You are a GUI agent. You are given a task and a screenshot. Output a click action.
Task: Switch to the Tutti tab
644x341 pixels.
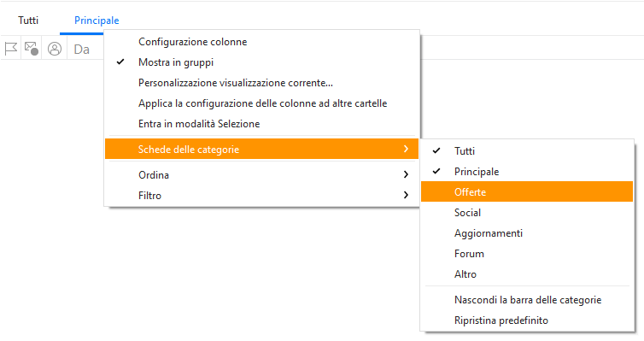coord(28,21)
